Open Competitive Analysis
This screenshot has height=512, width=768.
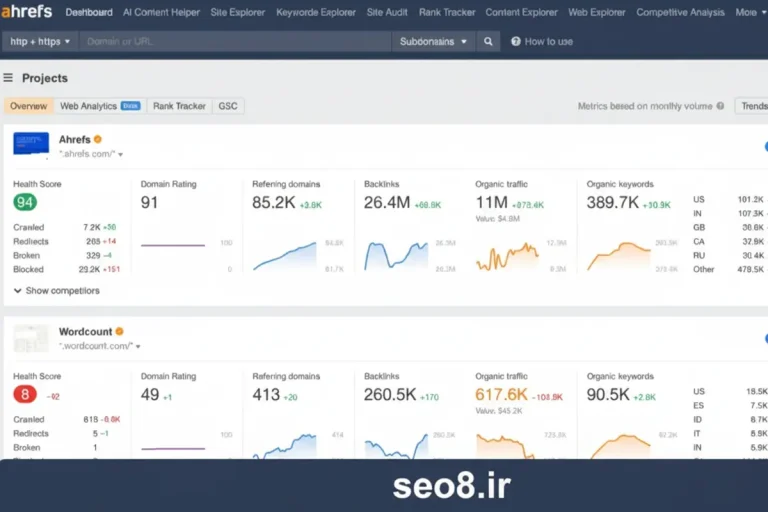pos(680,12)
